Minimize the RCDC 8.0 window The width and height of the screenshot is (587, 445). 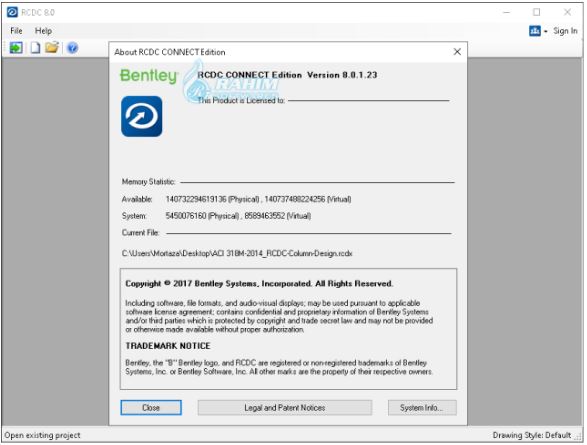pyautogui.click(x=507, y=12)
